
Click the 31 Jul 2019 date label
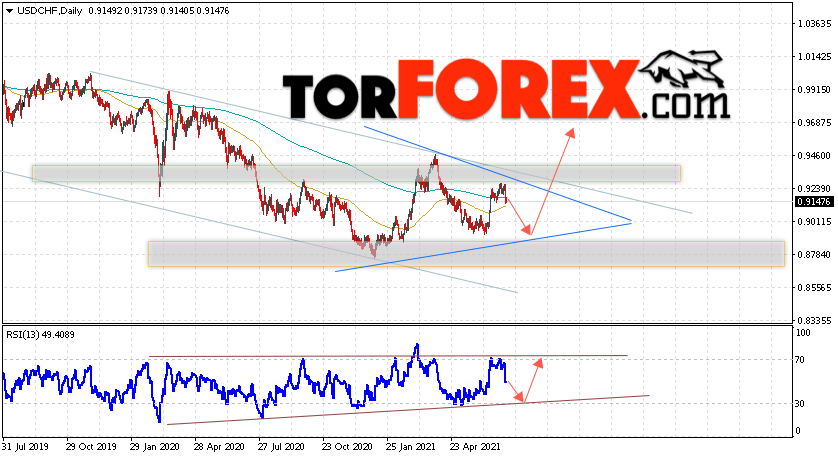coord(25,446)
